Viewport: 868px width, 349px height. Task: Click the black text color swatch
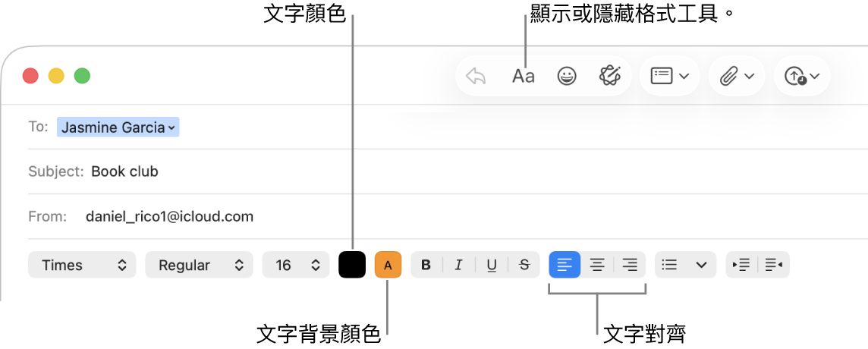[352, 265]
